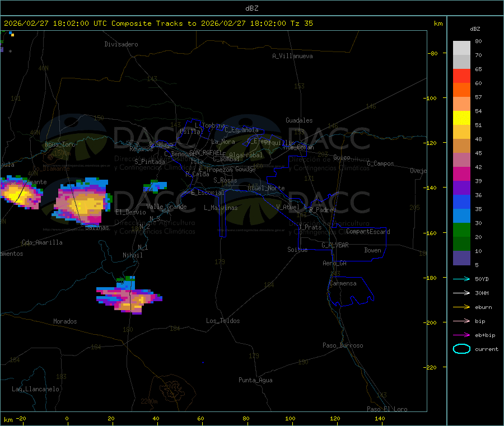Click the 'Lag.Llancanelo' map label
The image size is (504, 426).
(36, 389)
